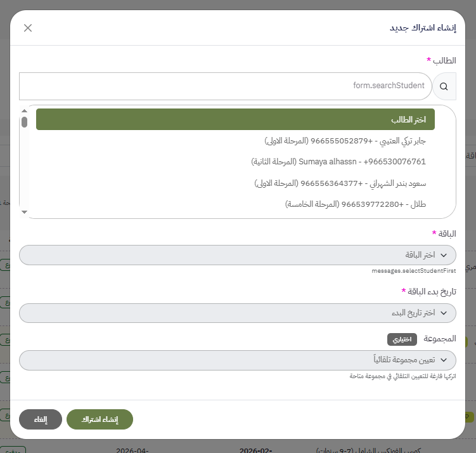Click the student search magnifier icon

pyautogui.click(x=444, y=86)
